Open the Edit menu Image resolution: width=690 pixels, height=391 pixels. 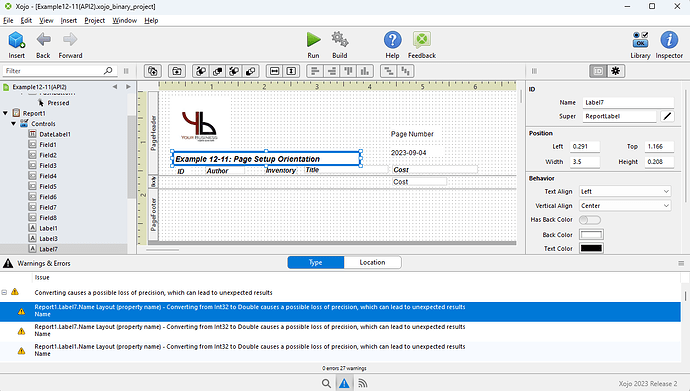pos(26,20)
